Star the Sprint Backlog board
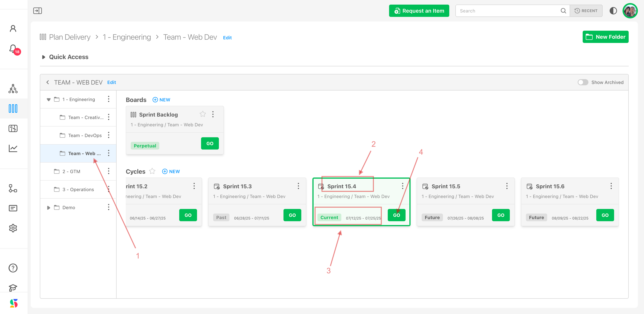 tap(203, 114)
